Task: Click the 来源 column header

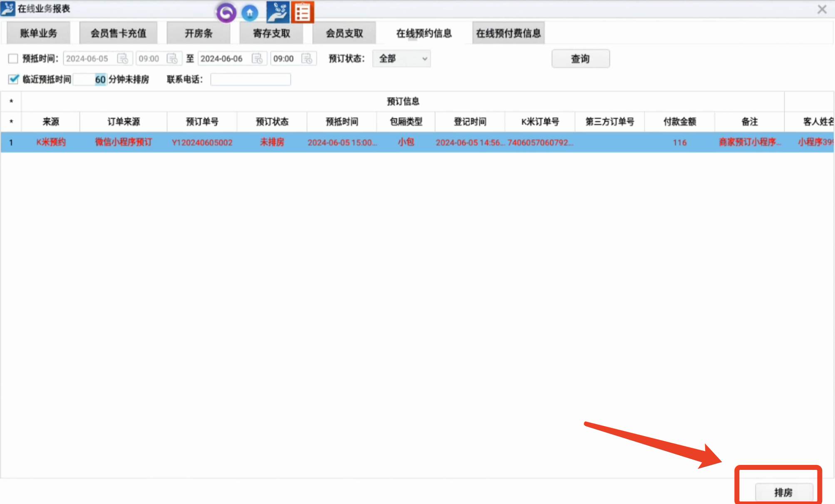Action: click(x=51, y=121)
